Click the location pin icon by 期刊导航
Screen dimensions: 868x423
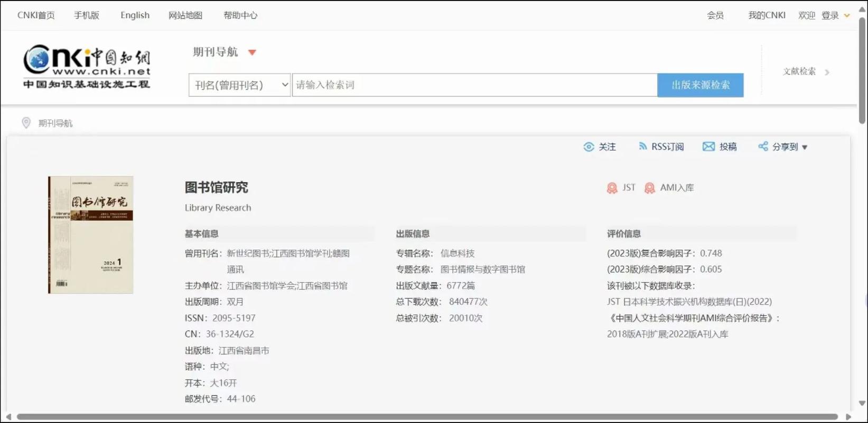(x=26, y=123)
